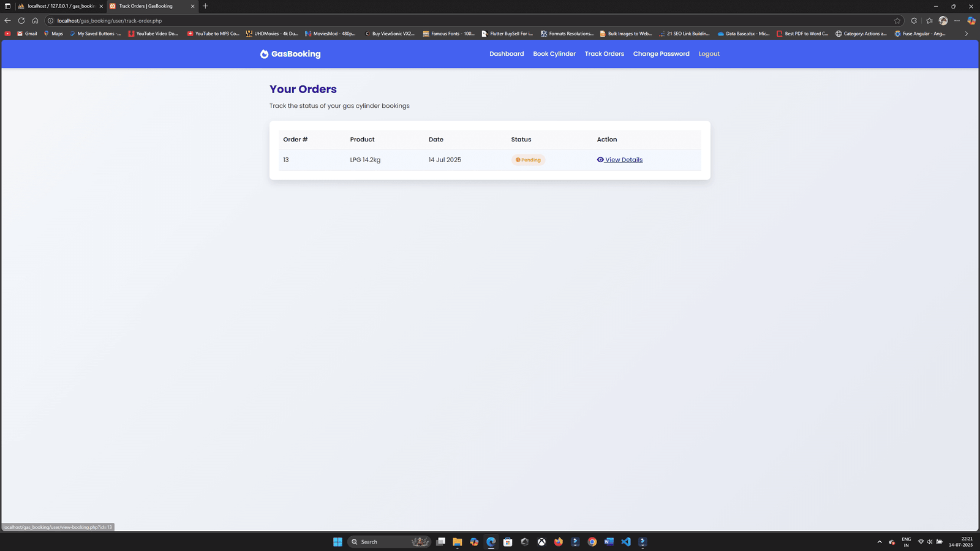Open the Edge Copilot sidebar icon

click(x=971, y=21)
